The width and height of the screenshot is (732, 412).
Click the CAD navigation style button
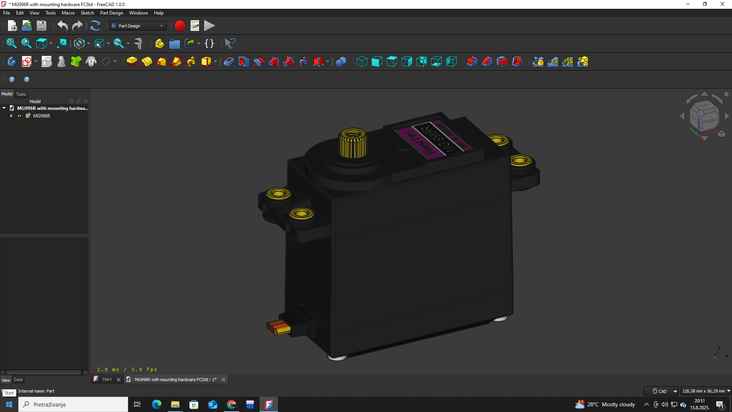[660, 391]
